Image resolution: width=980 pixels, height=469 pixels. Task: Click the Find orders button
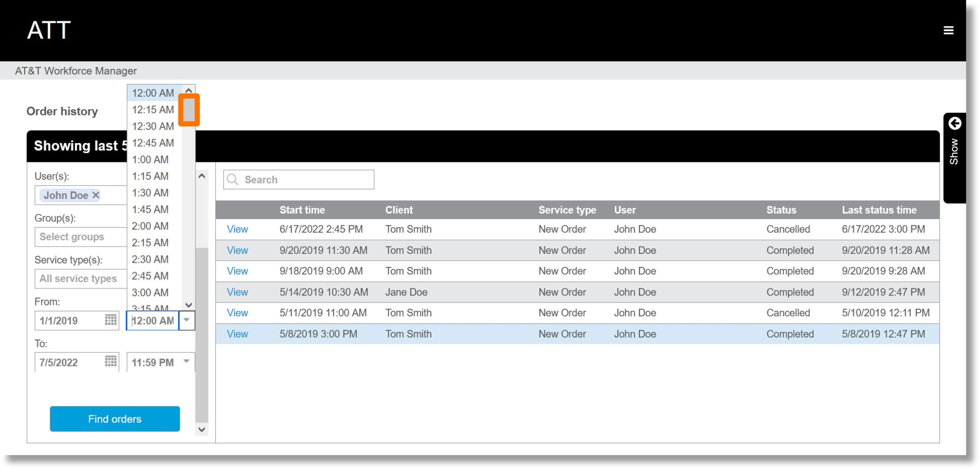pos(115,419)
